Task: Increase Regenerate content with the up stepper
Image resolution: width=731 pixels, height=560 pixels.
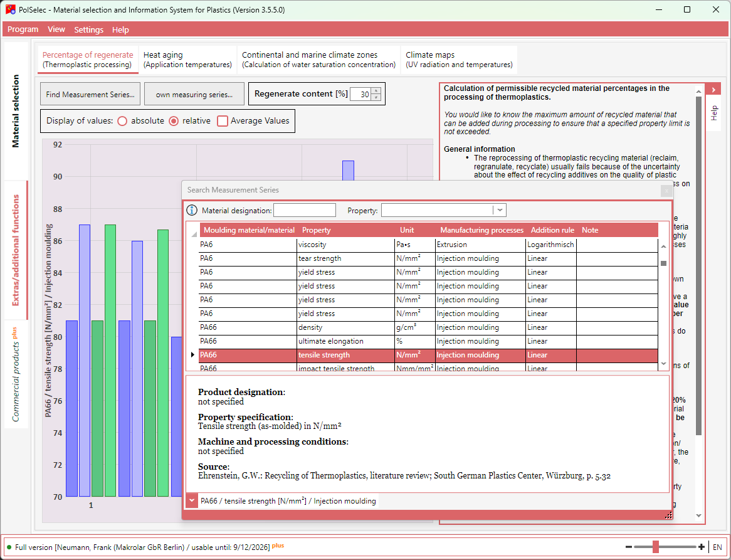Action: pos(376,91)
